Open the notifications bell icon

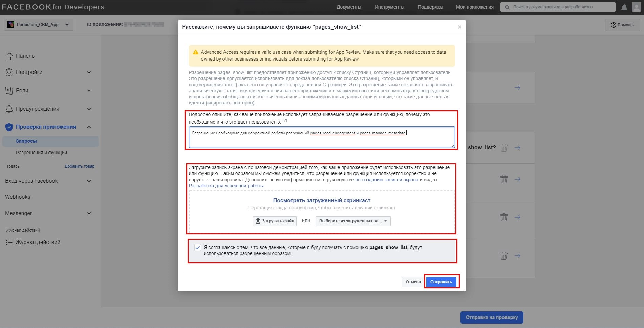point(624,7)
